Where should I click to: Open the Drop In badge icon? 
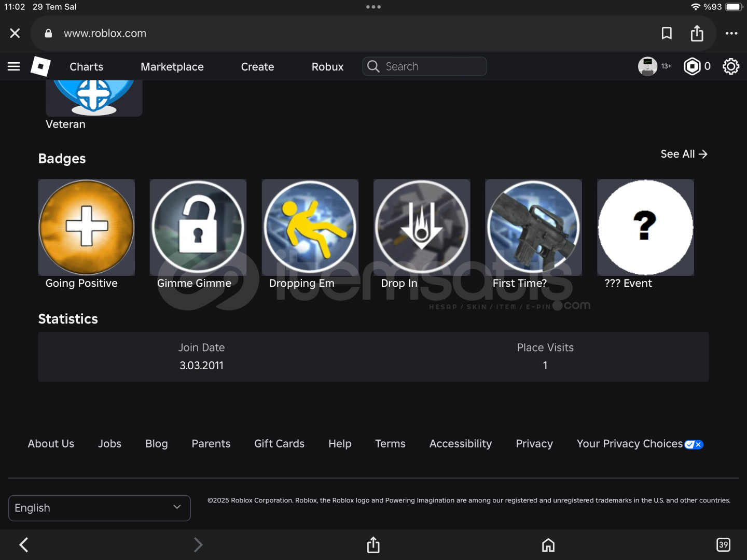pyautogui.click(x=422, y=228)
